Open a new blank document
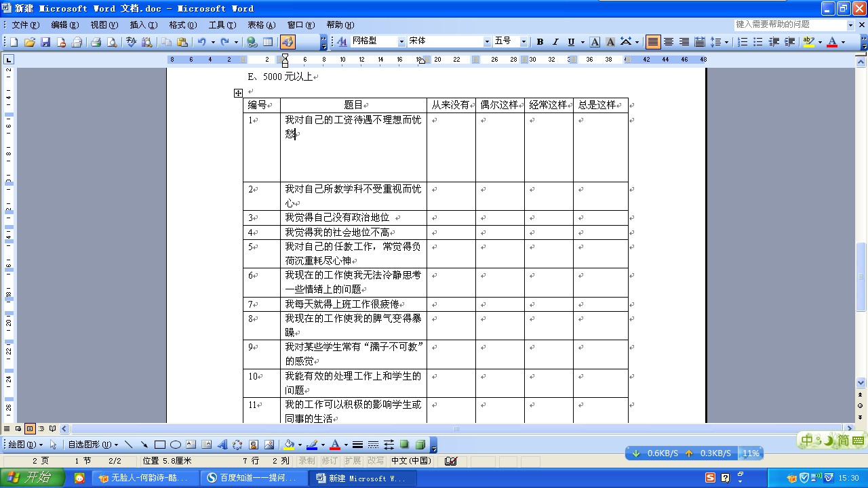The height and width of the screenshot is (488, 868). [12, 41]
